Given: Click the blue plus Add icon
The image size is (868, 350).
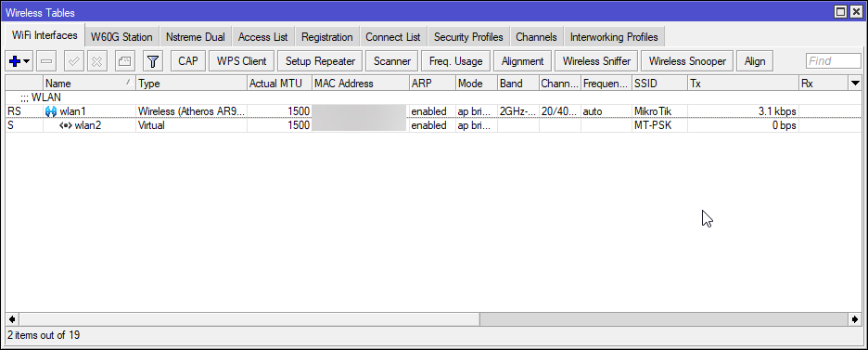Looking at the screenshot, I should click(15, 61).
